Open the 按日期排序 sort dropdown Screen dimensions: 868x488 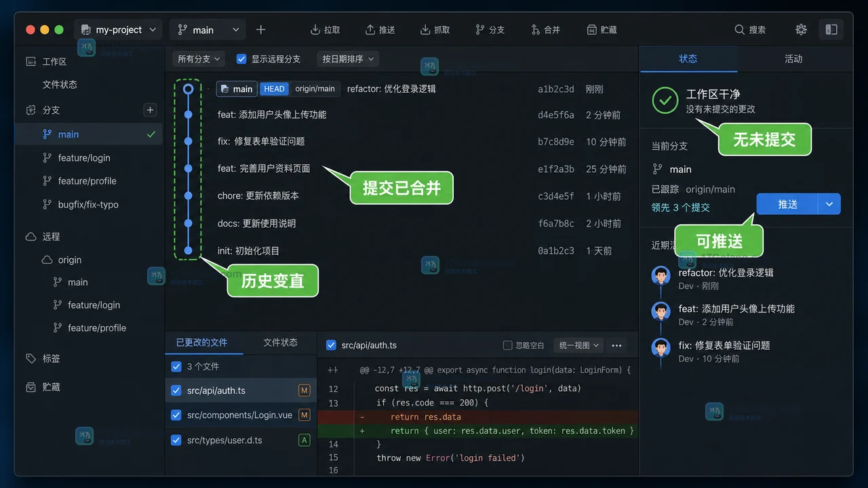pos(347,59)
